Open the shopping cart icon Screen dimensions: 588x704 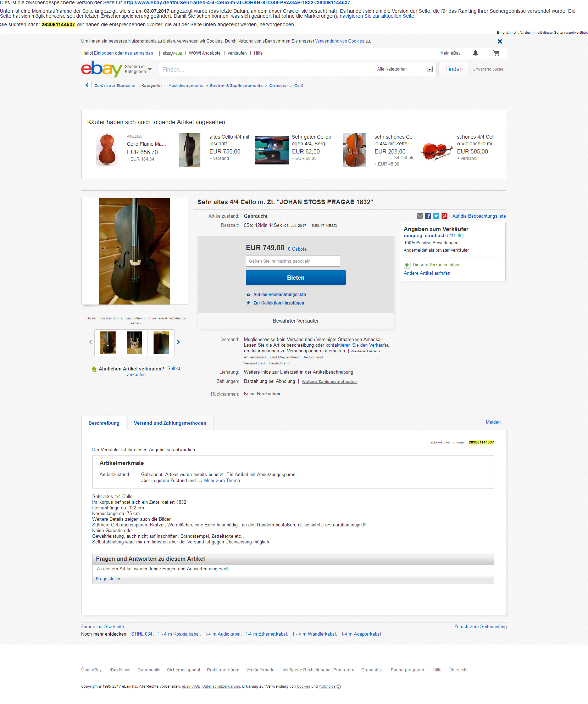(496, 53)
